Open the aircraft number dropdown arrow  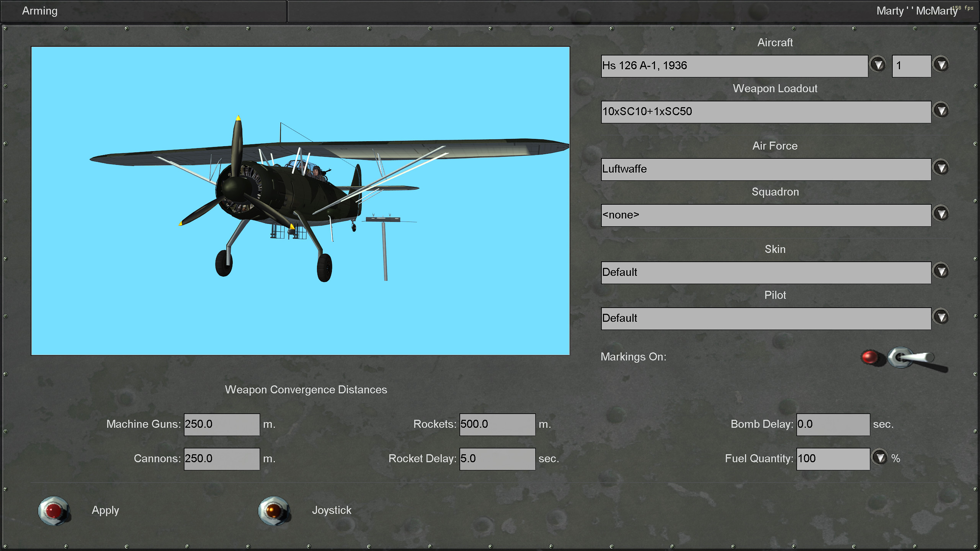(941, 64)
